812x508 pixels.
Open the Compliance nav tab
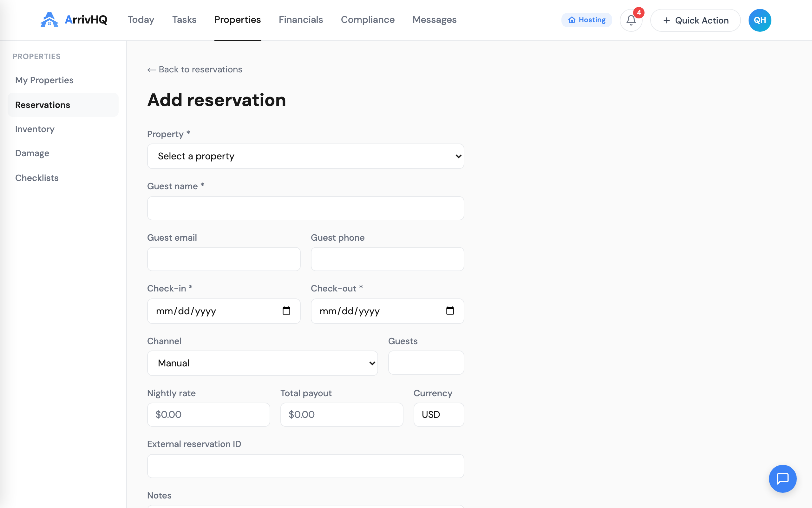[x=367, y=20]
